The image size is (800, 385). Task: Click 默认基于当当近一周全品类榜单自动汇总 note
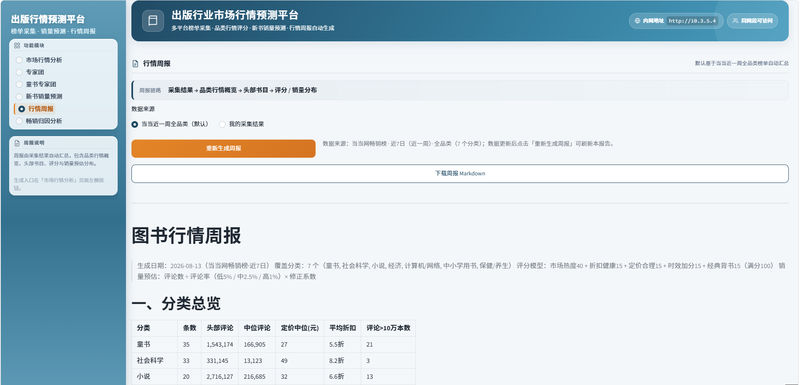(x=742, y=64)
